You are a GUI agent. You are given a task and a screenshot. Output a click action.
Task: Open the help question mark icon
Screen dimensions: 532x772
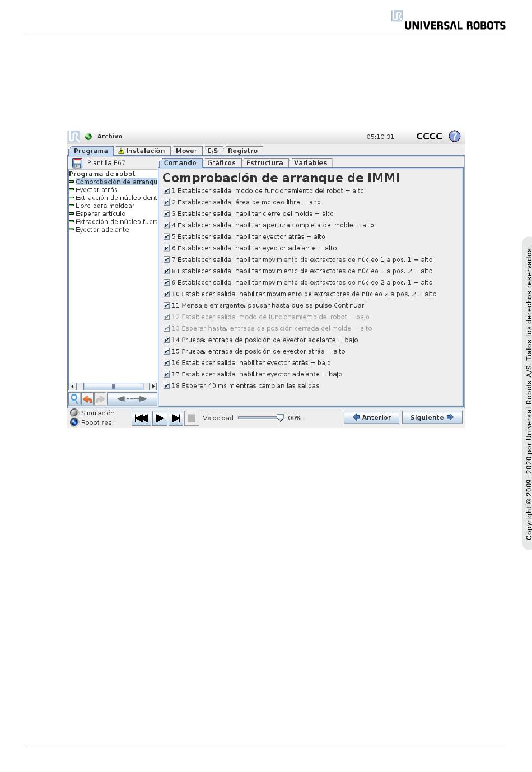pos(455,136)
